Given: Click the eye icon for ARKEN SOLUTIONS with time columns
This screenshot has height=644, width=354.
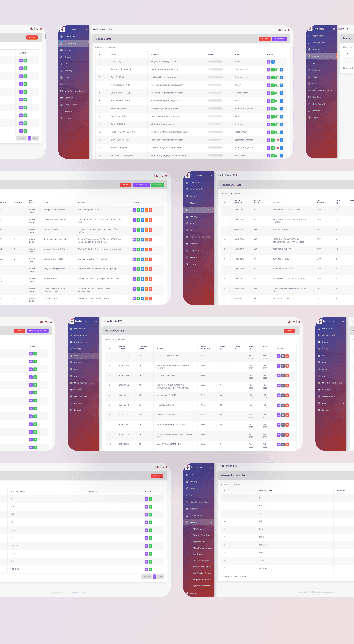Looking at the screenshot, I should pyautogui.click(x=279, y=356).
